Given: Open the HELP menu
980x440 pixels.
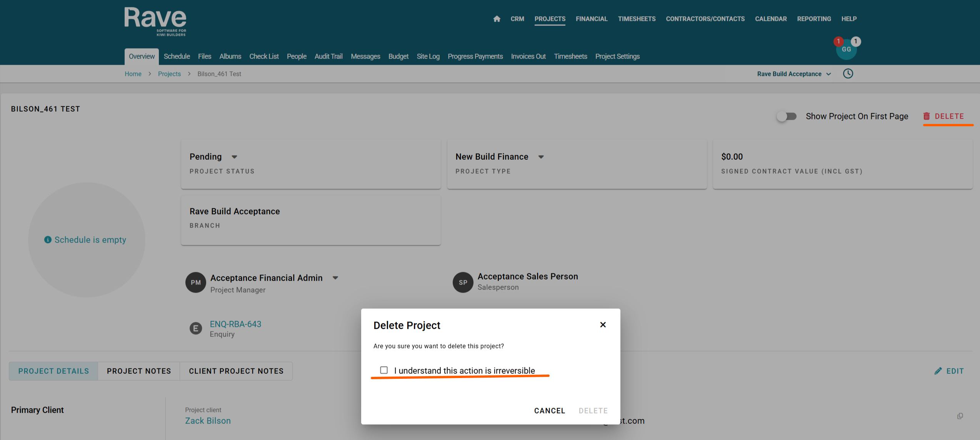Looking at the screenshot, I should (849, 19).
